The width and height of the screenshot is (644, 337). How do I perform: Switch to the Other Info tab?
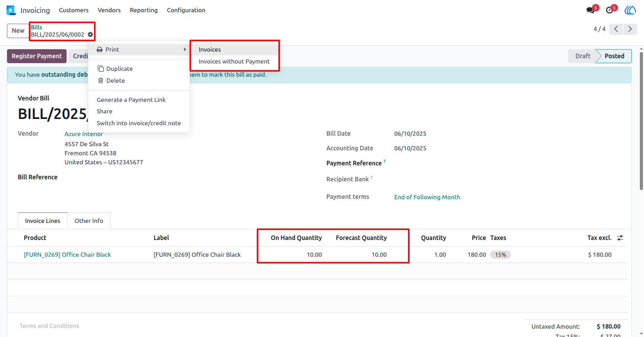pyautogui.click(x=89, y=221)
